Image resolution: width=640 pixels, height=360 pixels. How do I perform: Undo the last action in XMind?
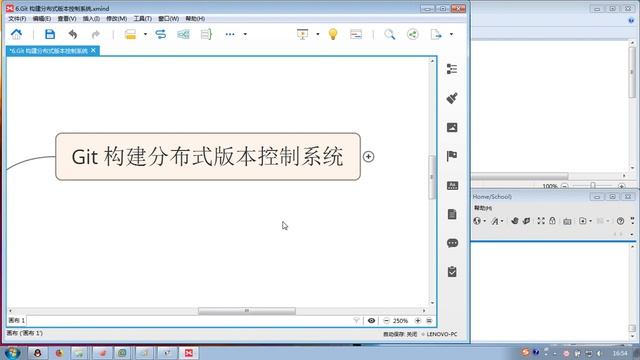(73, 34)
